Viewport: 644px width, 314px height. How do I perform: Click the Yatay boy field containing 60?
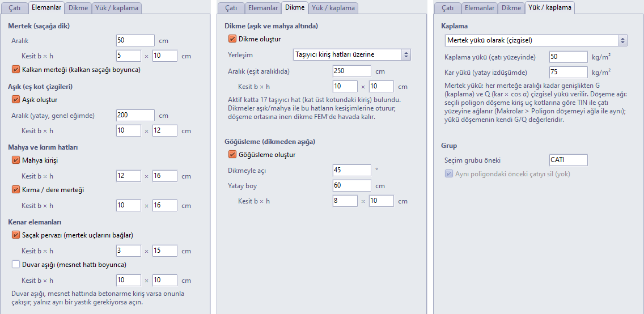pos(352,185)
